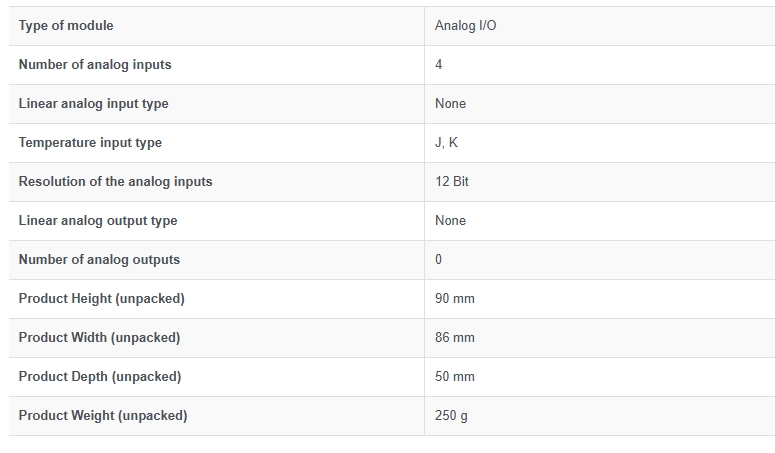Click 'Product Width (unpacked)' label
The width and height of the screenshot is (775, 453).
point(99,338)
